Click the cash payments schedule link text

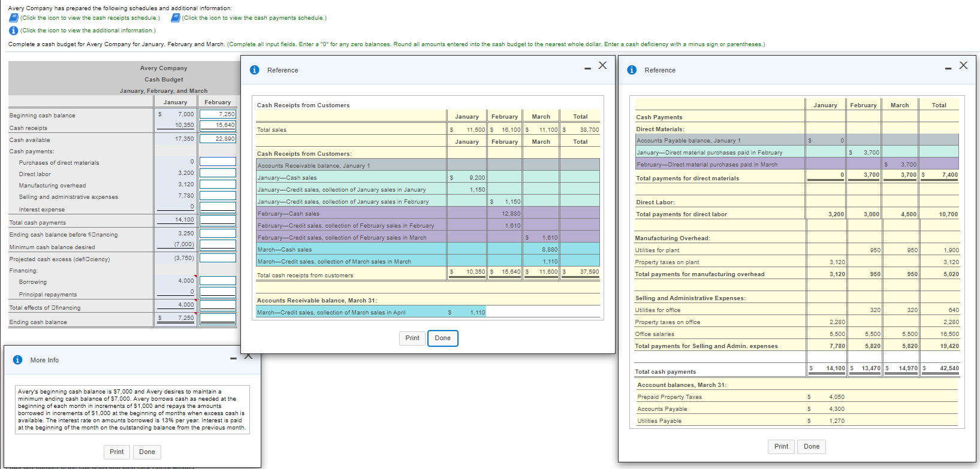254,18
